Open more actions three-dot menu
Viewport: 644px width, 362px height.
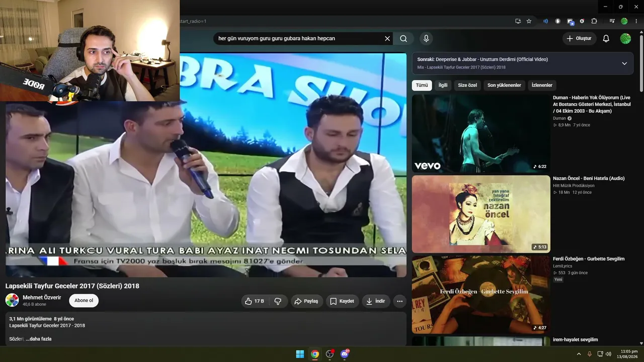coord(399,301)
